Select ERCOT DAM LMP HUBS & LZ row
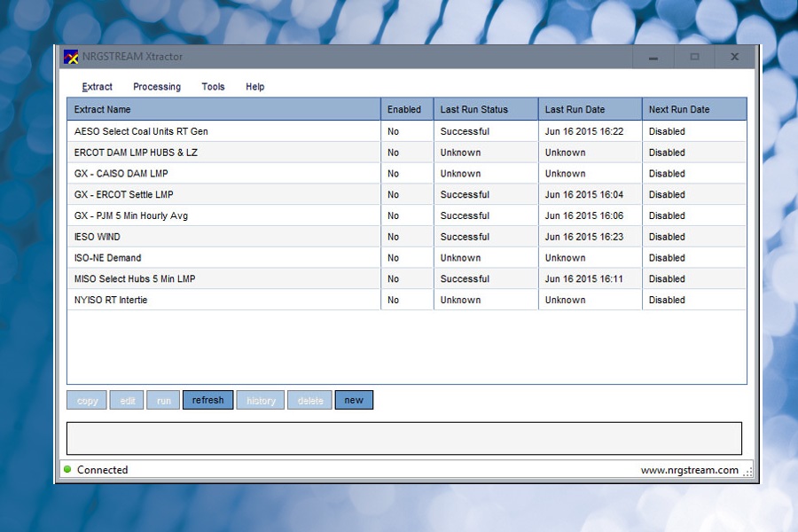 coord(407,153)
